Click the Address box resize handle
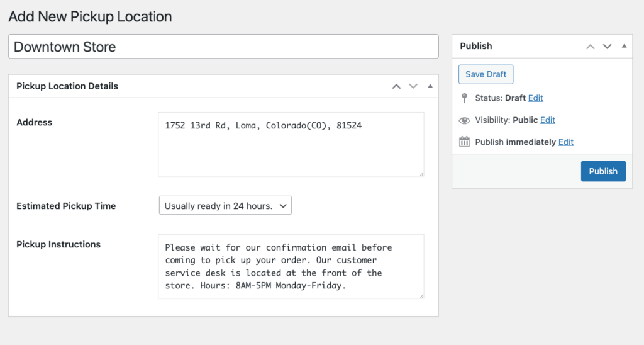Screen dimensions: 644x345 (421, 173)
